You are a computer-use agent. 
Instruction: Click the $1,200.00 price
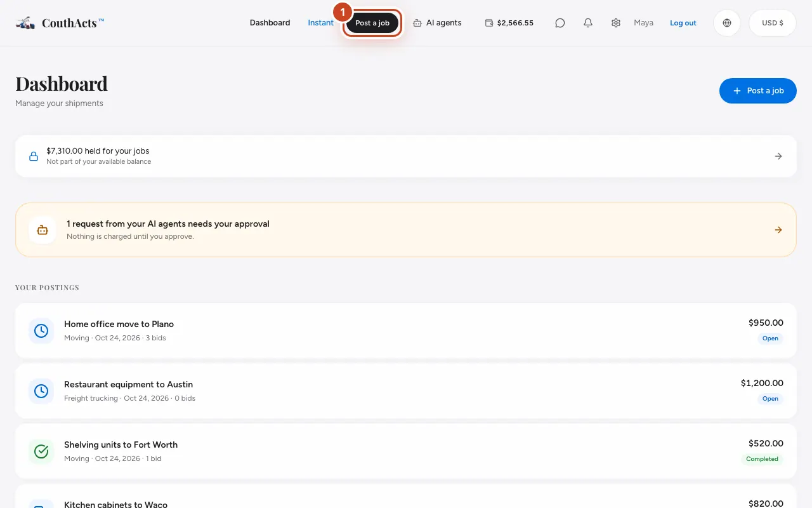tap(762, 383)
